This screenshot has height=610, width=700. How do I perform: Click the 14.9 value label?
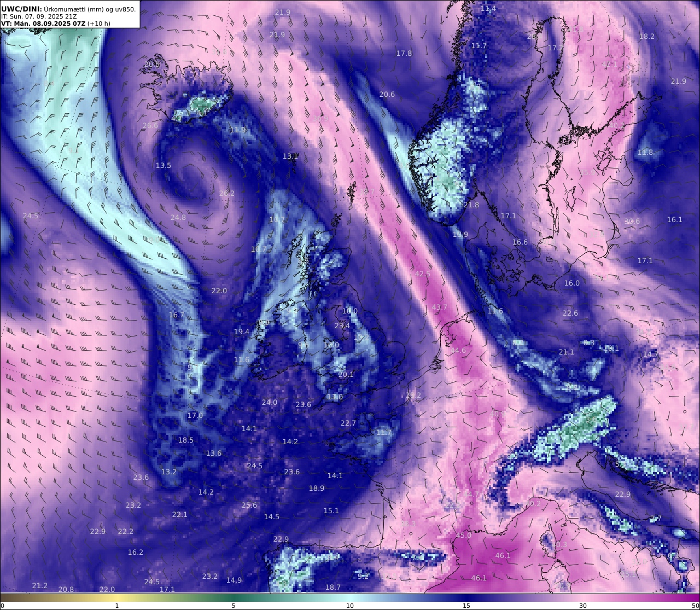[x=234, y=580]
